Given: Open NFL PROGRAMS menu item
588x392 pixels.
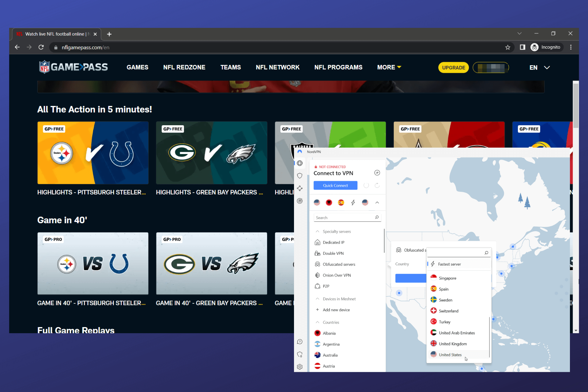Looking at the screenshot, I should 339,67.
